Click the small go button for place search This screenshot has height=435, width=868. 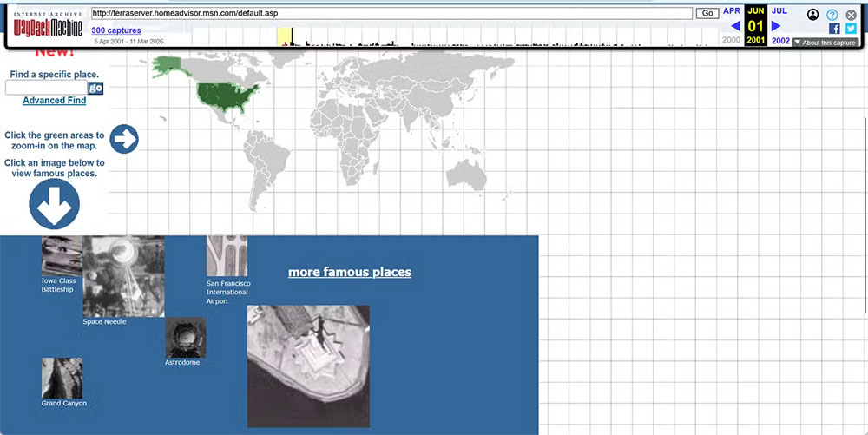click(95, 88)
